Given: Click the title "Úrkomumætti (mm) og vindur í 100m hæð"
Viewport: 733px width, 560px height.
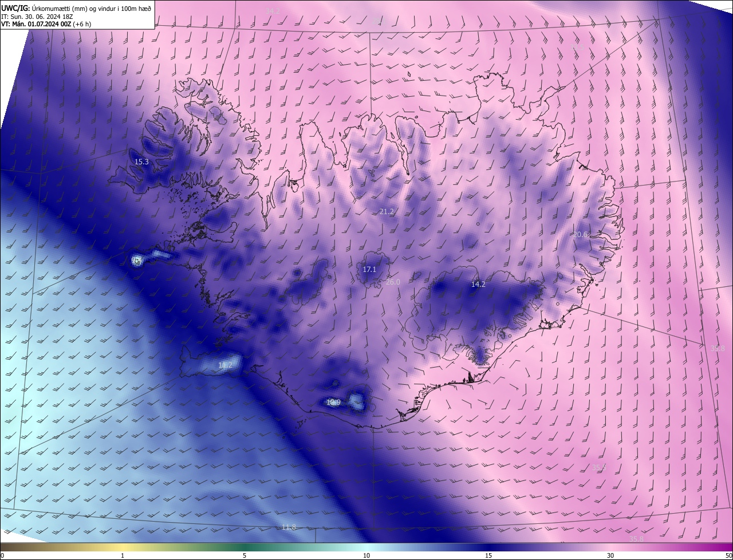Looking at the screenshot, I should [91, 7].
